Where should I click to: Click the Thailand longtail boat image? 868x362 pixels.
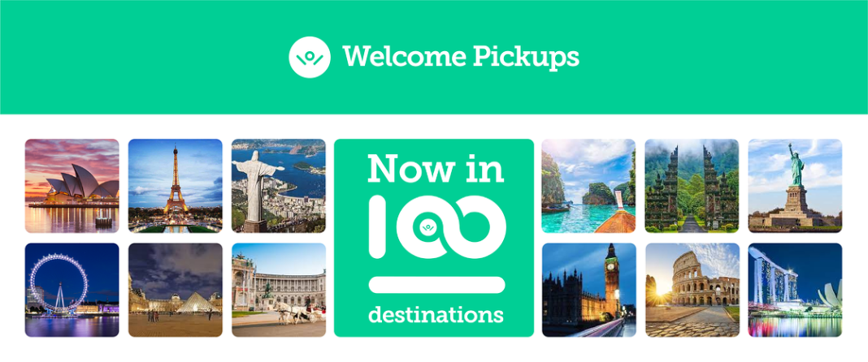tap(588, 186)
